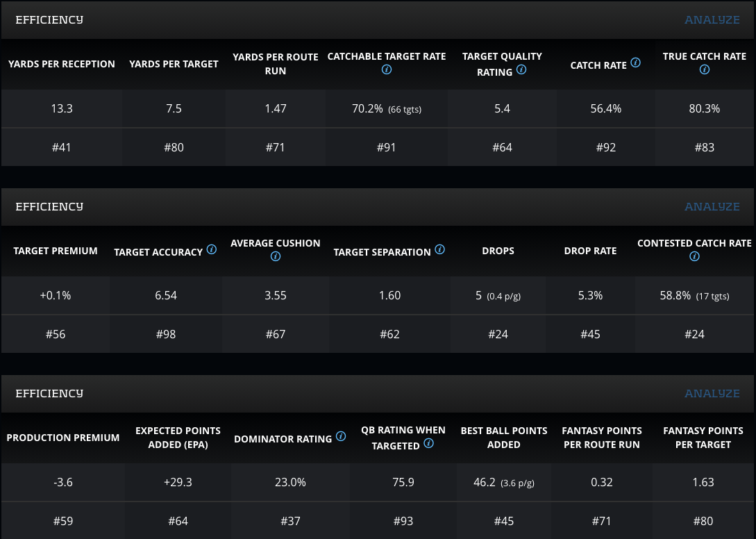The image size is (756, 539).
Task: Click info icon next to Catch Rate
Action: 635,63
